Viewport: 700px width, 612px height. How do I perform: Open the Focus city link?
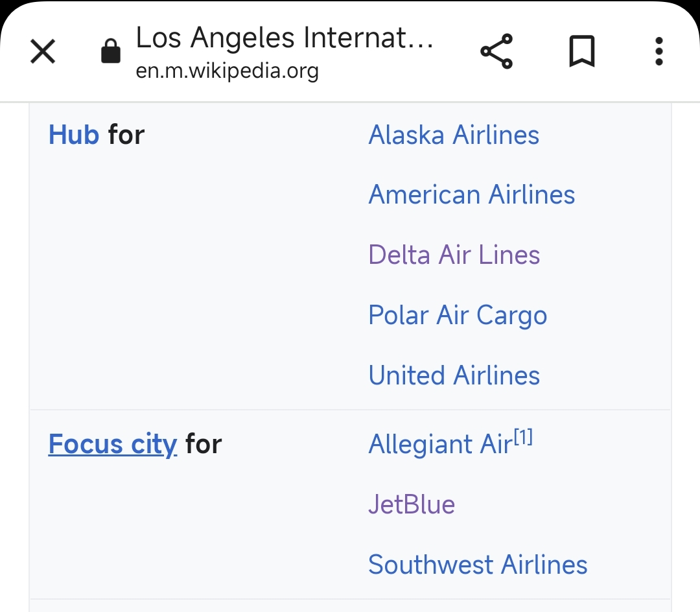(x=112, y=444)
